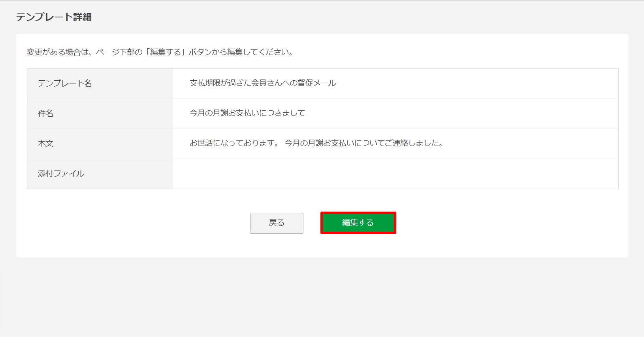
Task: Click the green 編集する button
Action: [x=358, y=223]
